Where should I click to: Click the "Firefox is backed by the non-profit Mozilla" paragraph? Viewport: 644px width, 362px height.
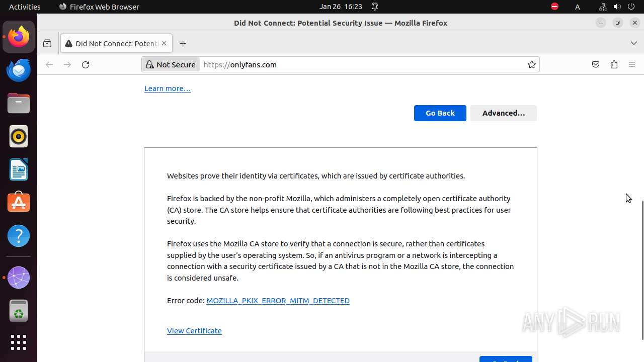tap(339, 210)
